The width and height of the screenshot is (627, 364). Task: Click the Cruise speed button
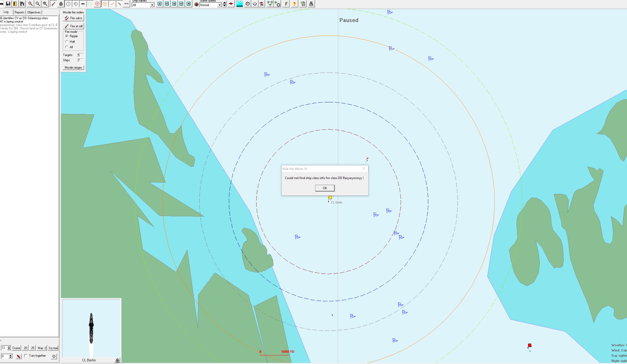click(16, 348)
